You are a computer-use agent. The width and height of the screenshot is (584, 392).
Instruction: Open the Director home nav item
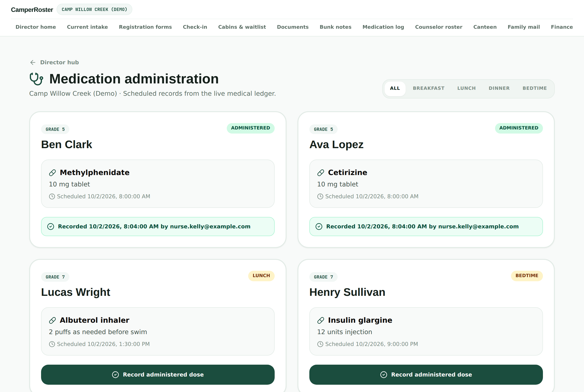pyautogui.click(x=36, y=27)
